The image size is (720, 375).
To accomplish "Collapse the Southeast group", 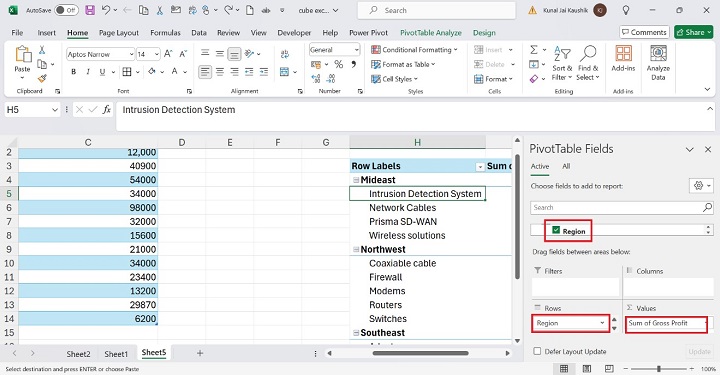I will click(356, 333).
